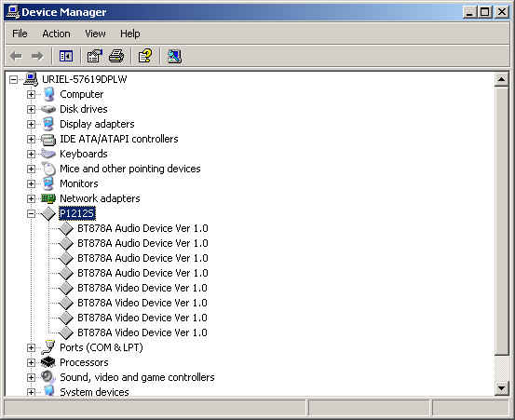
Task: Open the View menu
Action: 95,34
